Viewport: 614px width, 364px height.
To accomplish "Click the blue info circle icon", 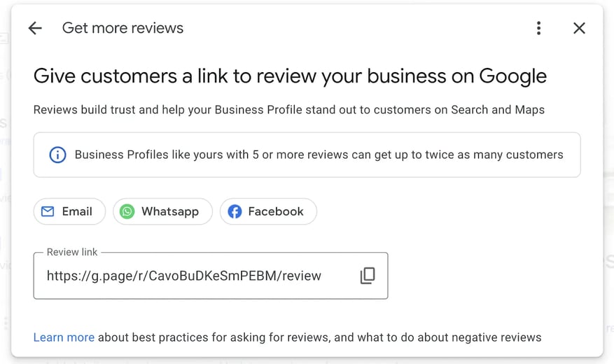I will [57, 155].
